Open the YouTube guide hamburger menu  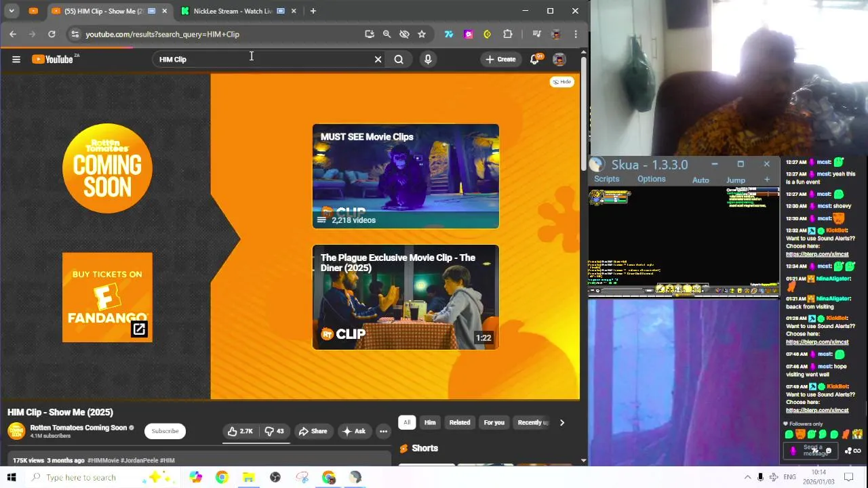click(x=16, y=60)
